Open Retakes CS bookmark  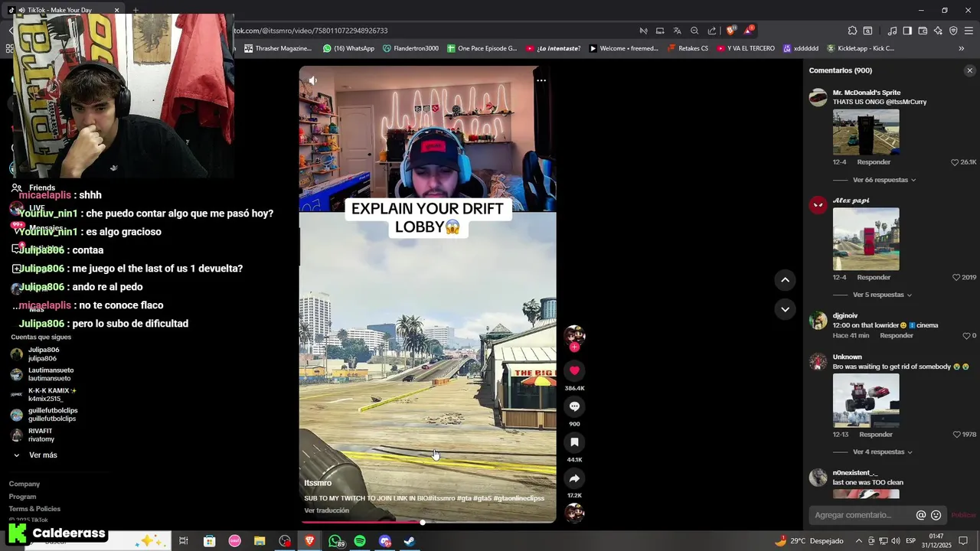[x=688, y=48]
